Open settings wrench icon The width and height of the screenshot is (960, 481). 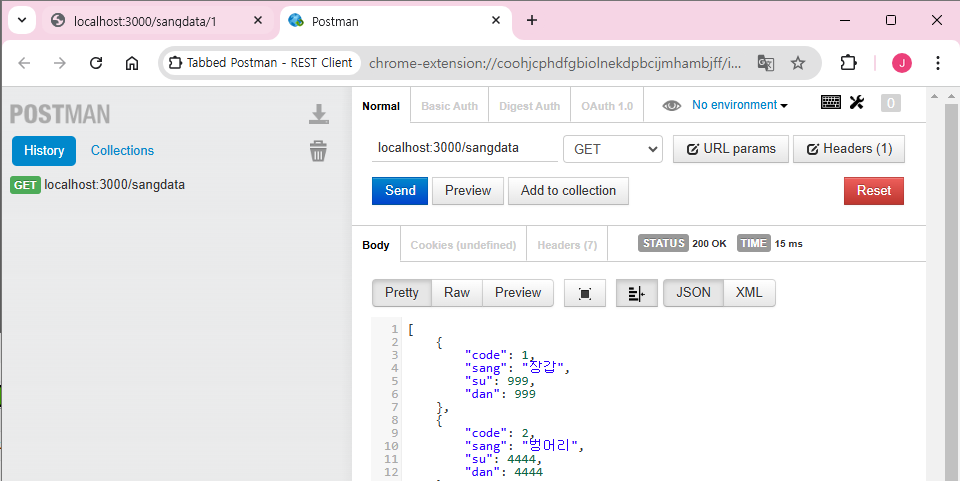(x=857, y=103)
